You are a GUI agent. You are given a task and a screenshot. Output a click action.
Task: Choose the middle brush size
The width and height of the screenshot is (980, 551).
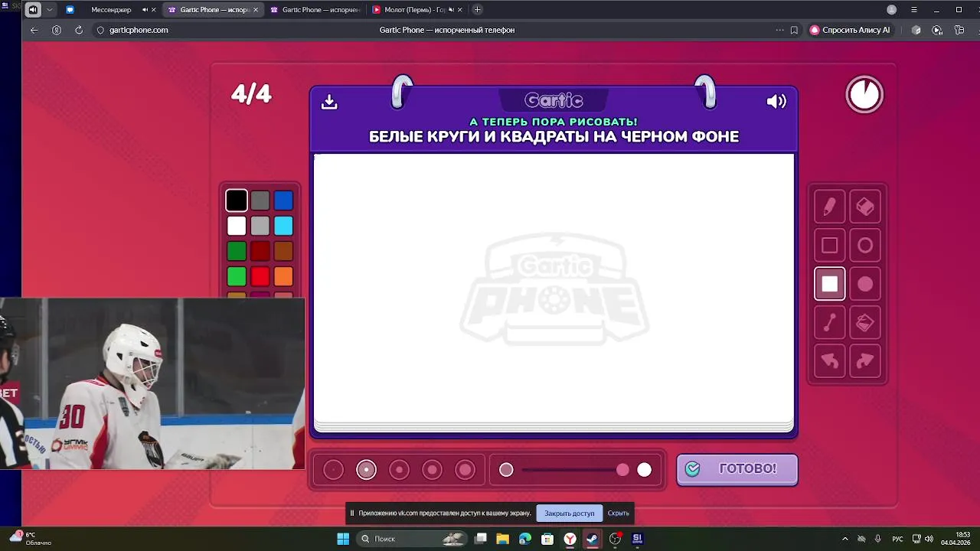[399, 470]
